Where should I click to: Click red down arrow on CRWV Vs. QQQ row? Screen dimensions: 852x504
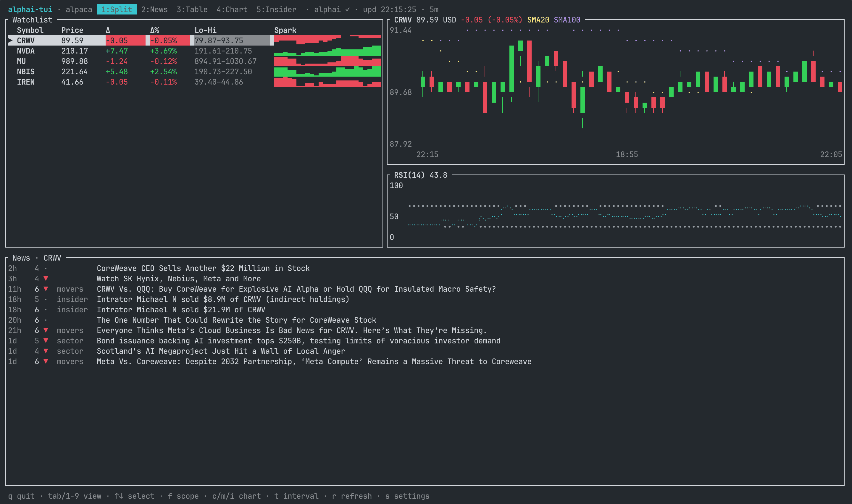46,289
